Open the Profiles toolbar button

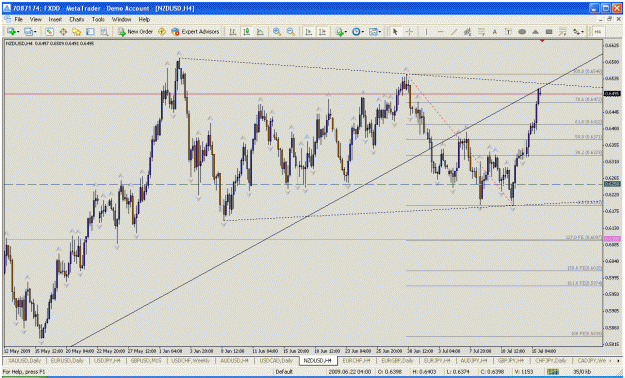pyautogui.click(x=28, y=32)
